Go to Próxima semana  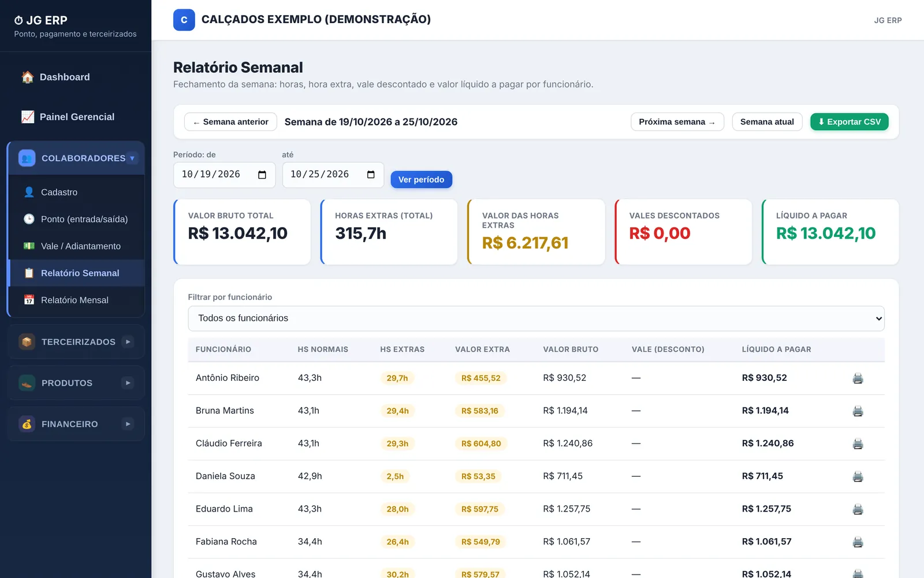click(x=677, y=122)
